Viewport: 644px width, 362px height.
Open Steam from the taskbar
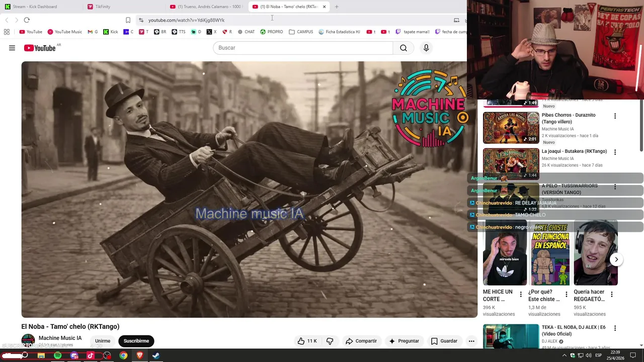(x=156, y=355)
